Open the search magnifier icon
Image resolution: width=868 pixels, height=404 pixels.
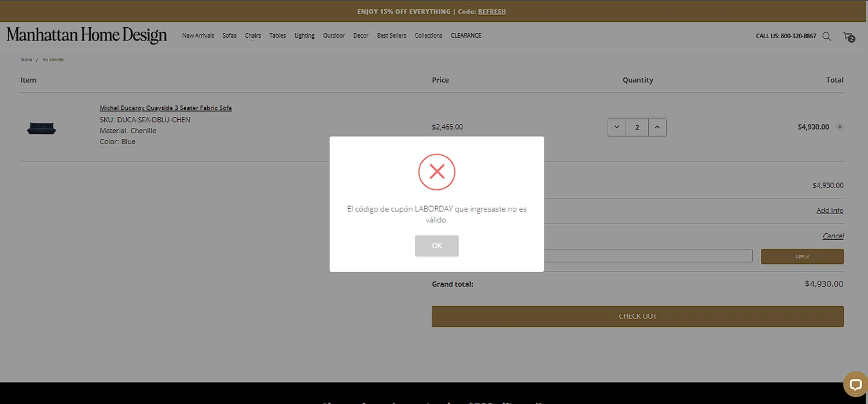pyautogui.click(x=826, y=36)
